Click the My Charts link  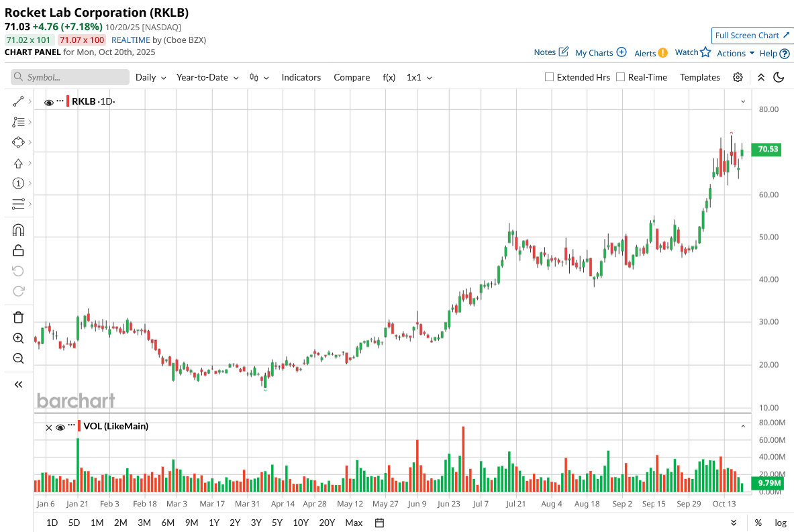(594, 52)
